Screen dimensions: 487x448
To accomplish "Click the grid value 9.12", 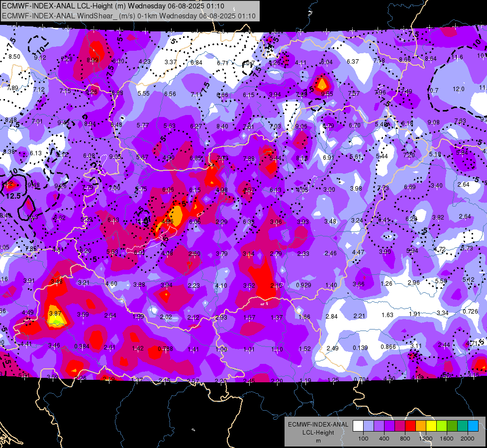I will (x=40, y=58).
